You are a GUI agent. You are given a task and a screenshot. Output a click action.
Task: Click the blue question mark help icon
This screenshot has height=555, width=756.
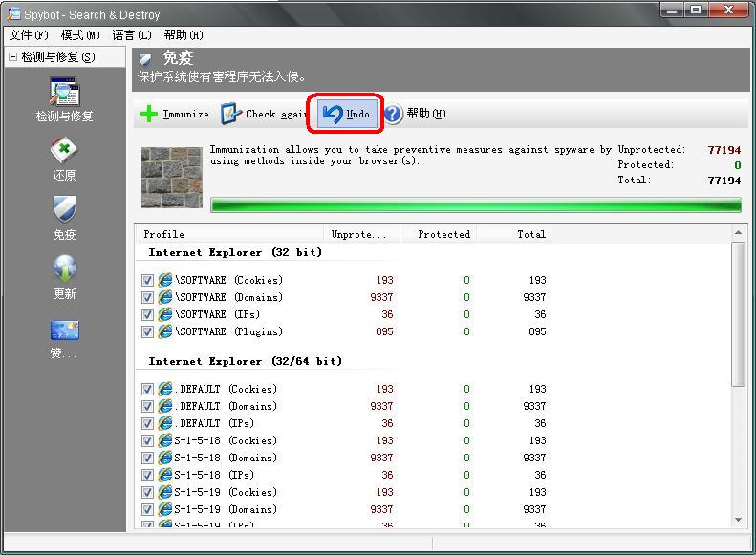click(x=394, y=115)
